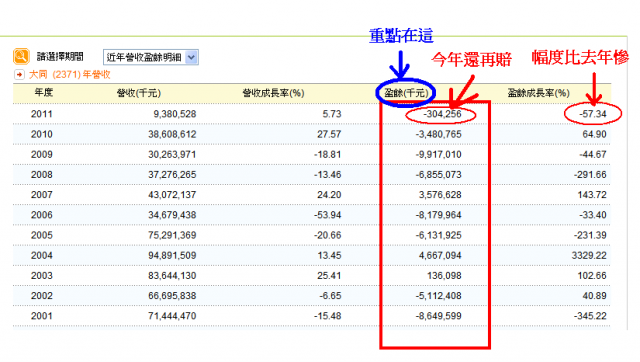Click the arrow icon beside 大同 (2371)
The width and height of the screenshot is (640, 362).
pos(19,75)
